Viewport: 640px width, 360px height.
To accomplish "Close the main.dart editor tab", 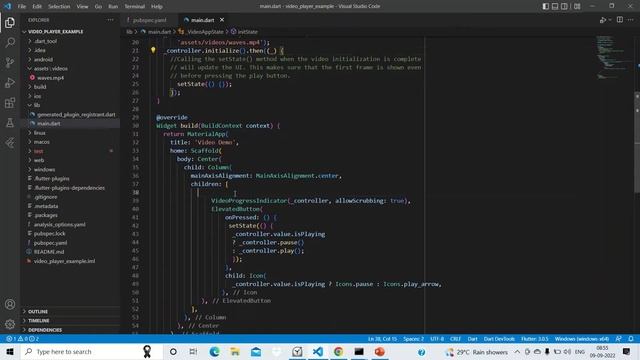I will [222, 20].
